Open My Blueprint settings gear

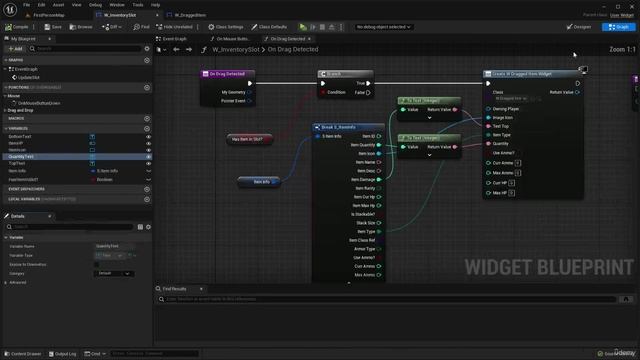click(x=147, y=49)
